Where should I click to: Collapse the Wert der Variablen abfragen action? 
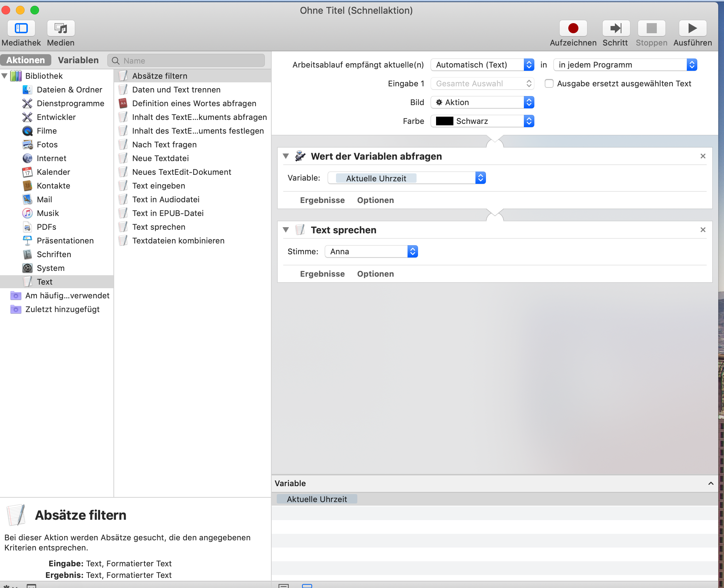(x=286, y=156)
